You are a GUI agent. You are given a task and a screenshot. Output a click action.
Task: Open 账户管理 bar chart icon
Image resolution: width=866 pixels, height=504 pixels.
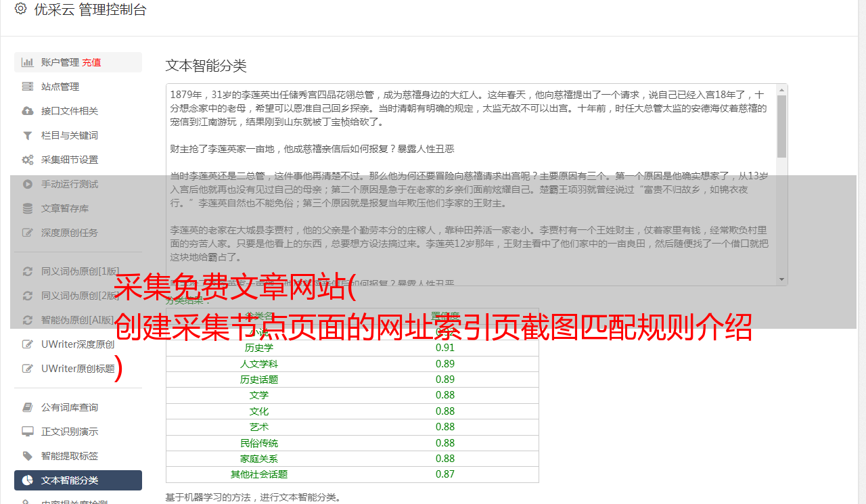(x=28, y=62)
